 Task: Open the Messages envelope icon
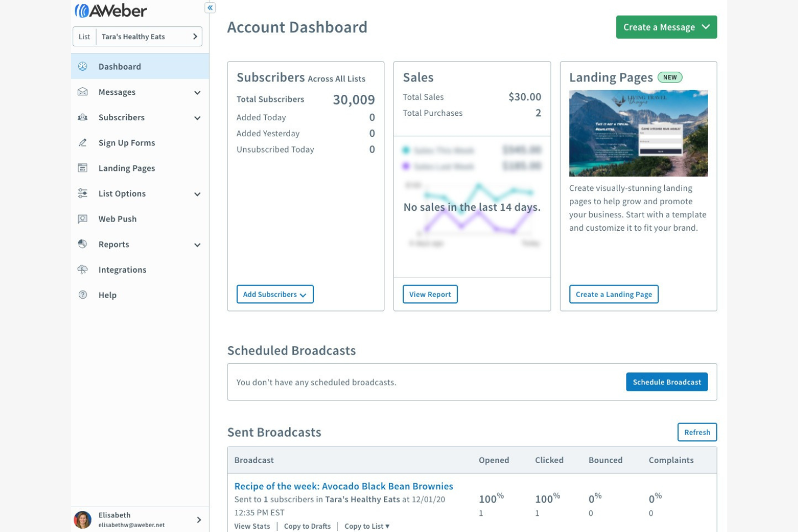coord(82,92)
